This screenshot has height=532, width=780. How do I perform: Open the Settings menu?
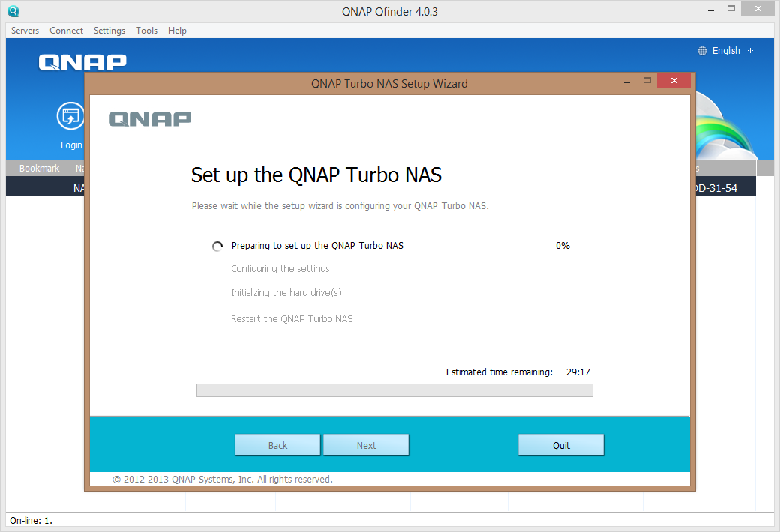click(109, 30)
